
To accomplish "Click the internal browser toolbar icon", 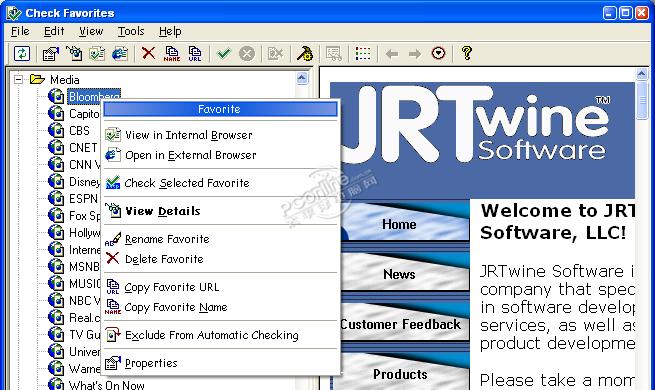I will [97, 53].
